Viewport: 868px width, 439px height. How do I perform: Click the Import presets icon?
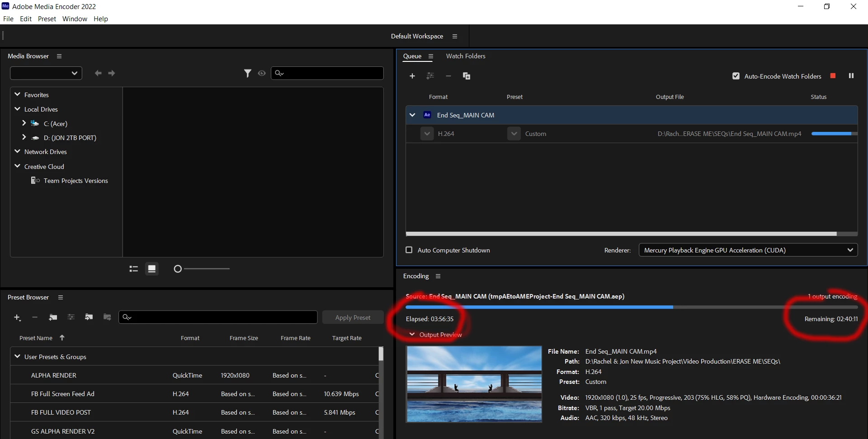89,318
